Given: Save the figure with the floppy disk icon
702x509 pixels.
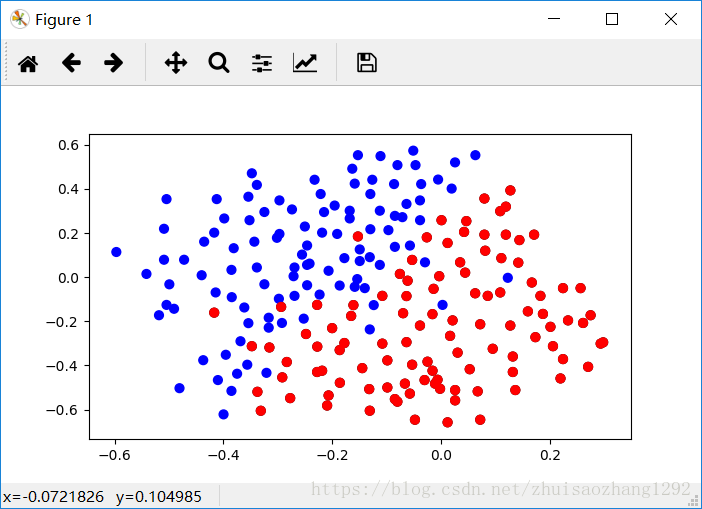Looking at the screenshot, I should tap(367, 62).
